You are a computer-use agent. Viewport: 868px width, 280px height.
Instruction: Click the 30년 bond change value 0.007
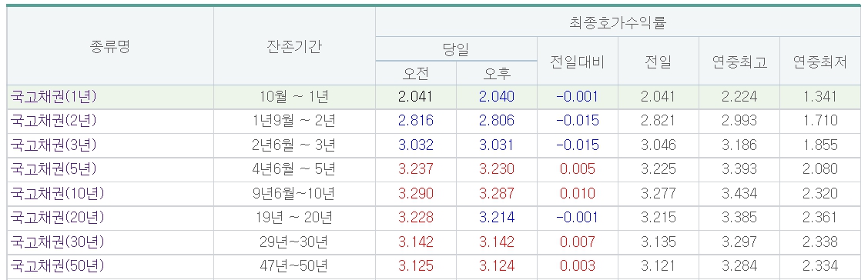[x=578, y=242]
